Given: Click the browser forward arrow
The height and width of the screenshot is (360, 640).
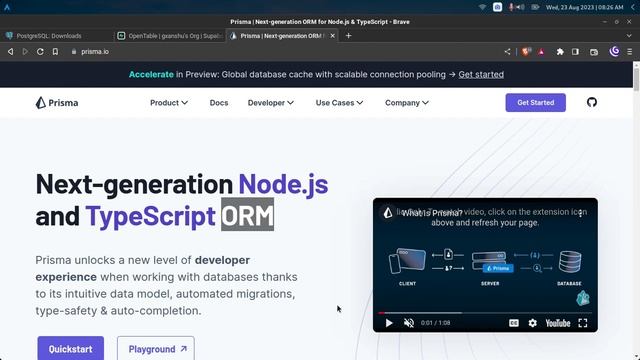Looking at the screenshot, I should tap(25, 52).
